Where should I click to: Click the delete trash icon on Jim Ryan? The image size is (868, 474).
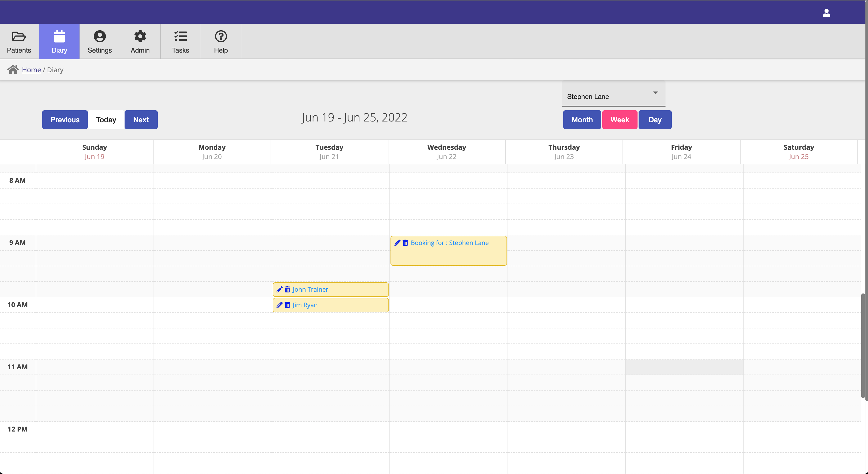coord(287,305)
